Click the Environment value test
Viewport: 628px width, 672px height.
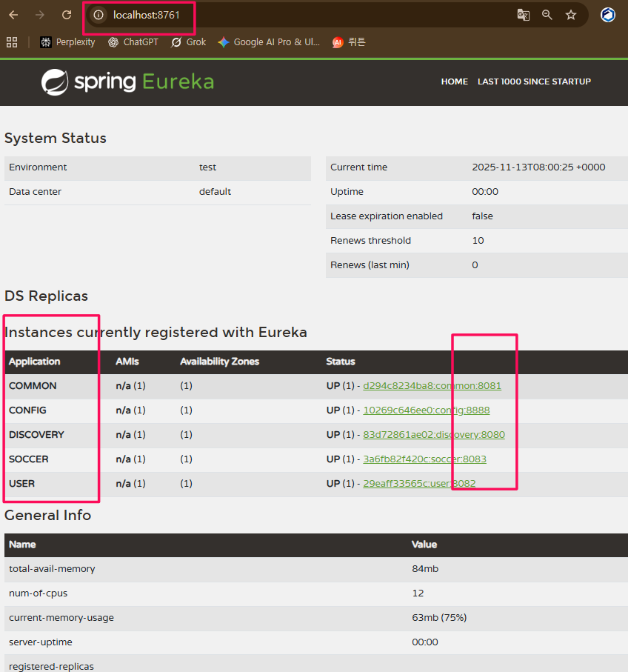pyautogui.click(x=208, y=167)
